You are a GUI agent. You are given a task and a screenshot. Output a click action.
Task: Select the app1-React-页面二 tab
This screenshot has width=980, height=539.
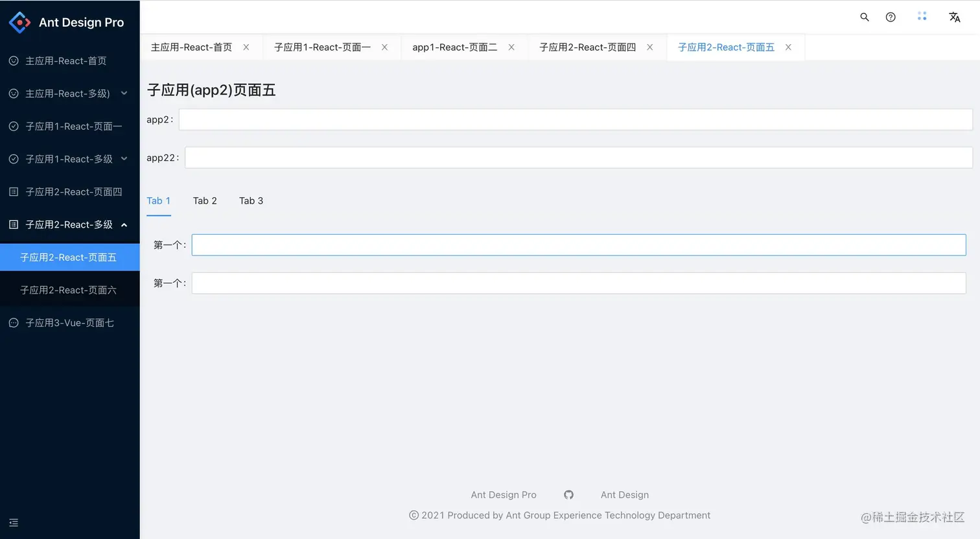(x=454, y=47)
